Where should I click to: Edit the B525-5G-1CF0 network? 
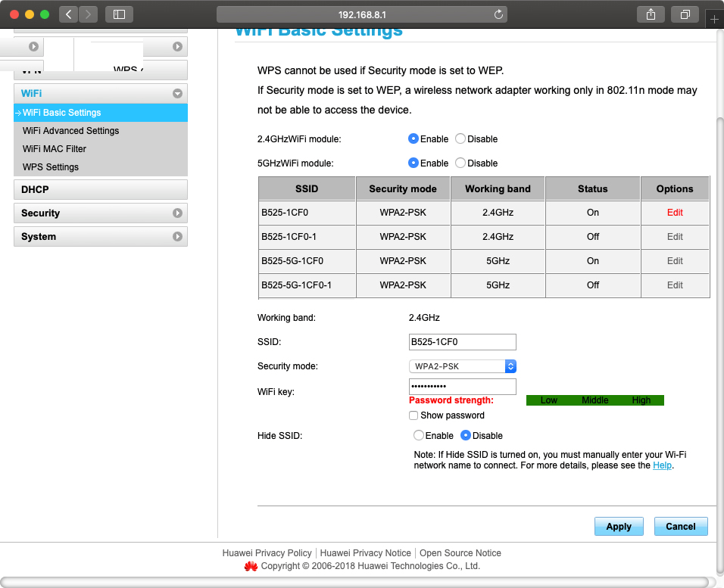point(675,261)
